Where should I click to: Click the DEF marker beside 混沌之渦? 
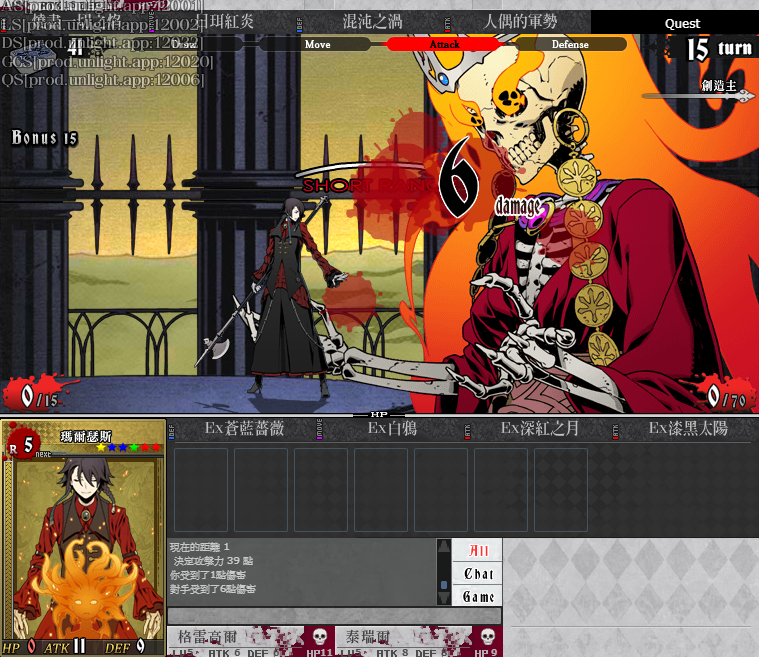[299, 24]
